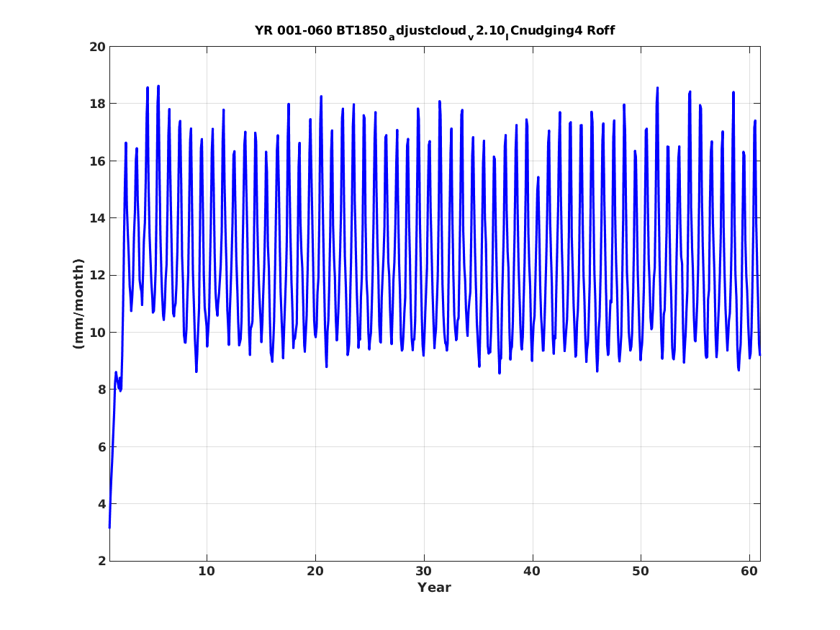The image size is (840, 630).
Task: Click the x-axis tick label '60'
Action: tap(749, 571)
